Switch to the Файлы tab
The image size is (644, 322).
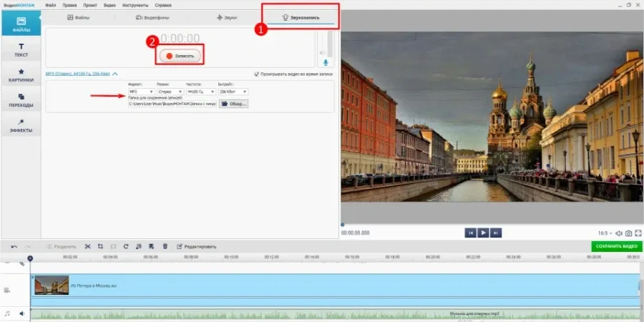point(79,18)
